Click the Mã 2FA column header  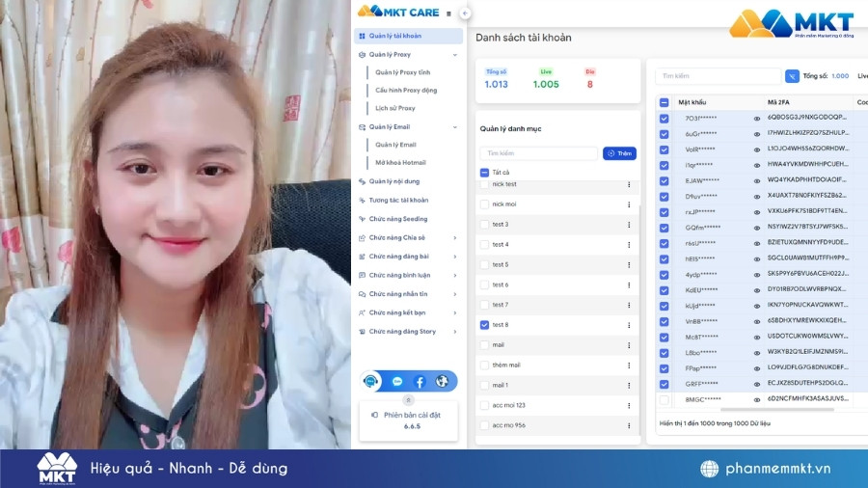pyautogui.click(x=778, y=102)
